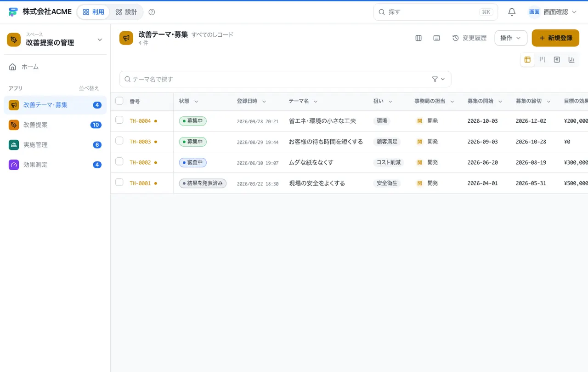Click the 並べ替え link in sidebar

point(89,88)
